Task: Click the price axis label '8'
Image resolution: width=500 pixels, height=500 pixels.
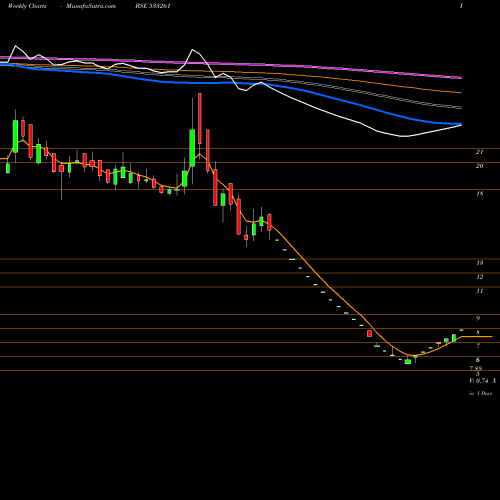Action: (x=478, y=333)
